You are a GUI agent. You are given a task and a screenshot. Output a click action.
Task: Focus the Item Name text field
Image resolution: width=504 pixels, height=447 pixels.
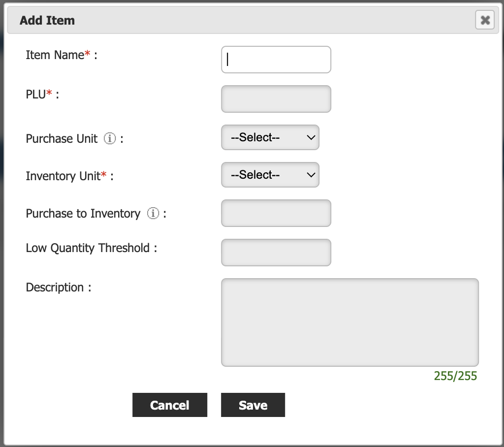(276, 60)
